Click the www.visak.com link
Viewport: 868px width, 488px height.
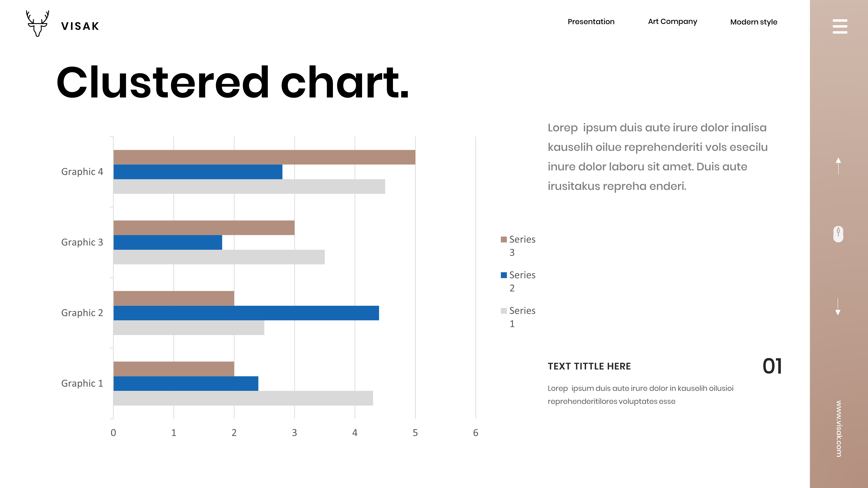point(839,428)
